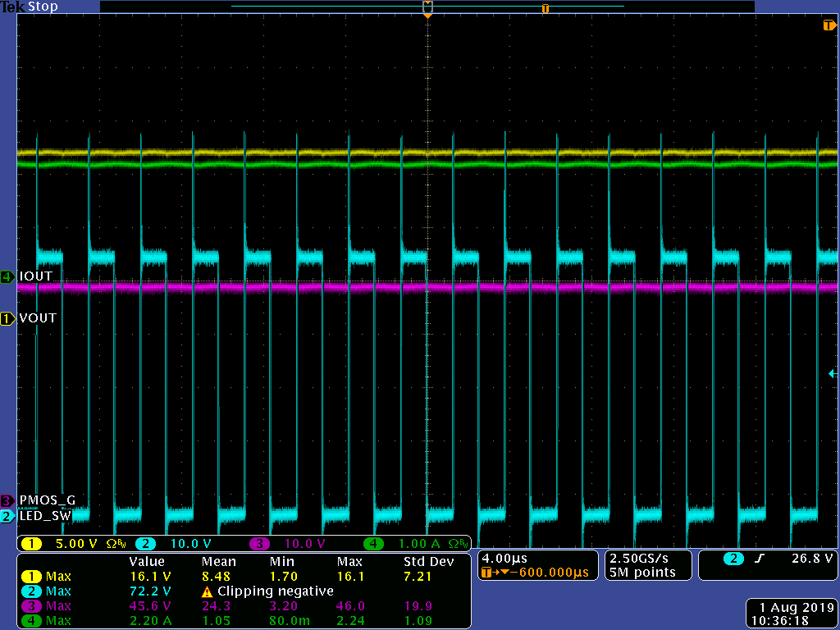Click the cyan 10.0 V channel 2 scale
840x630 pixels.
click(x=190, y=544)
